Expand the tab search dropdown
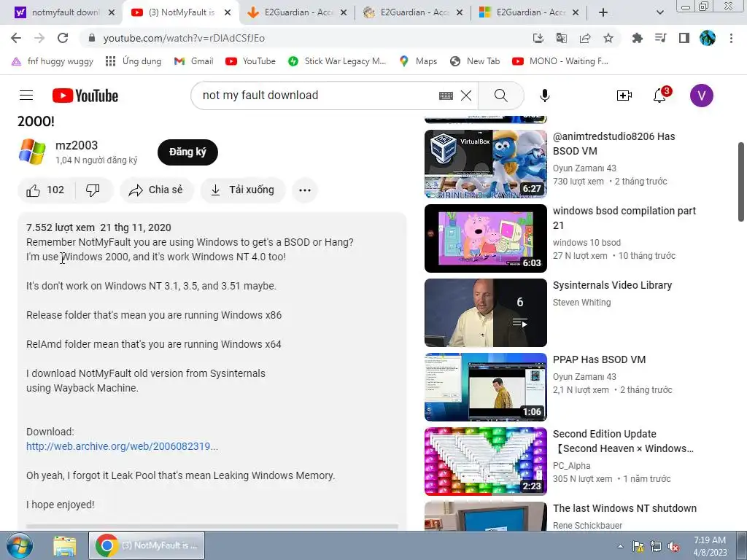This screenshot has height=560, width=747. (659, 12)
